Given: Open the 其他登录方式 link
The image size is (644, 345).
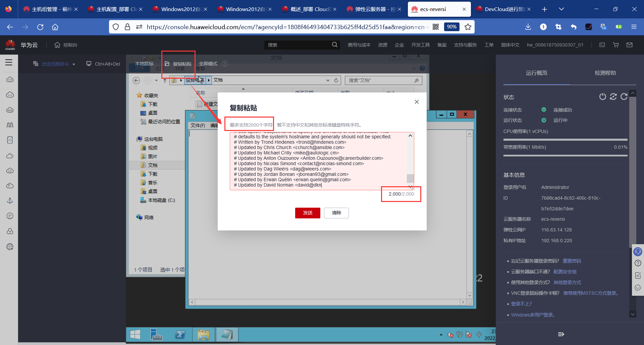Looking at the screenshot, I should (x=567, y=282).
